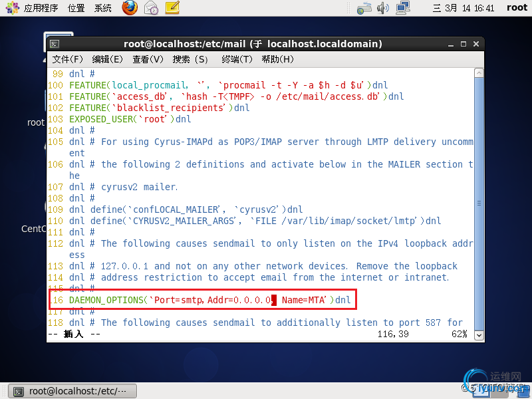The image size is (532, 399).
Task: Open the mail client launcher icon
Action: point(152,8)
